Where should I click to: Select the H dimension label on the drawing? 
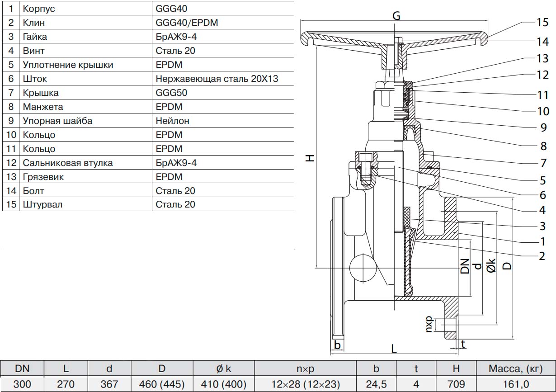pyautogui.click(x=310, y=157)
